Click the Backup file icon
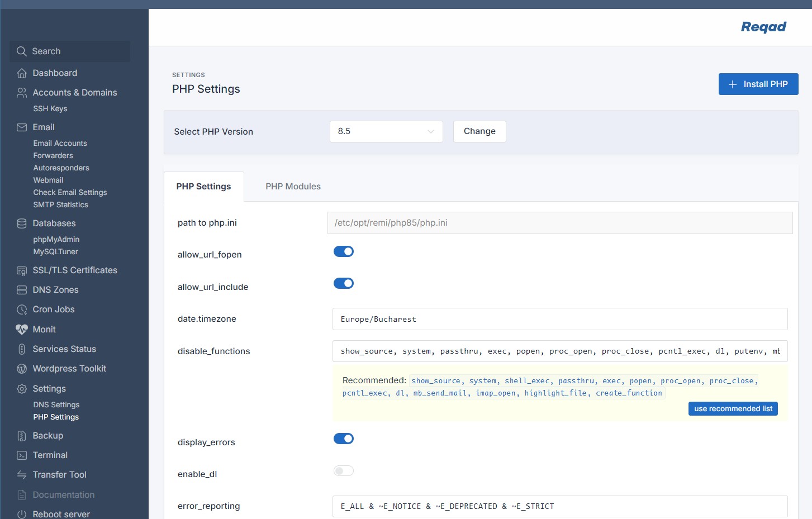The height and width of the screenshot is (519, 812). click(x=22, y=436)
